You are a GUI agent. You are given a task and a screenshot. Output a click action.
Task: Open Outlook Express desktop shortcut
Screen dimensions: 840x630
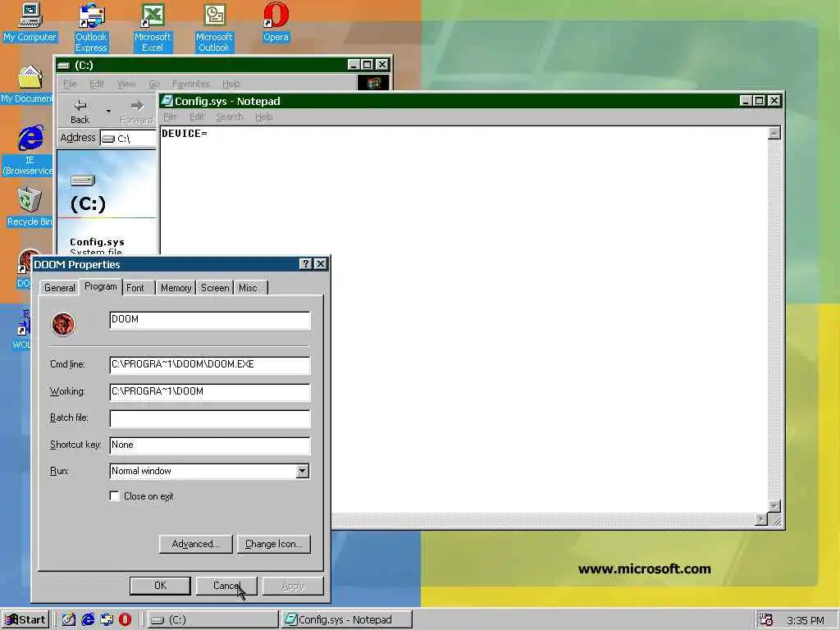tap(91, 27)
